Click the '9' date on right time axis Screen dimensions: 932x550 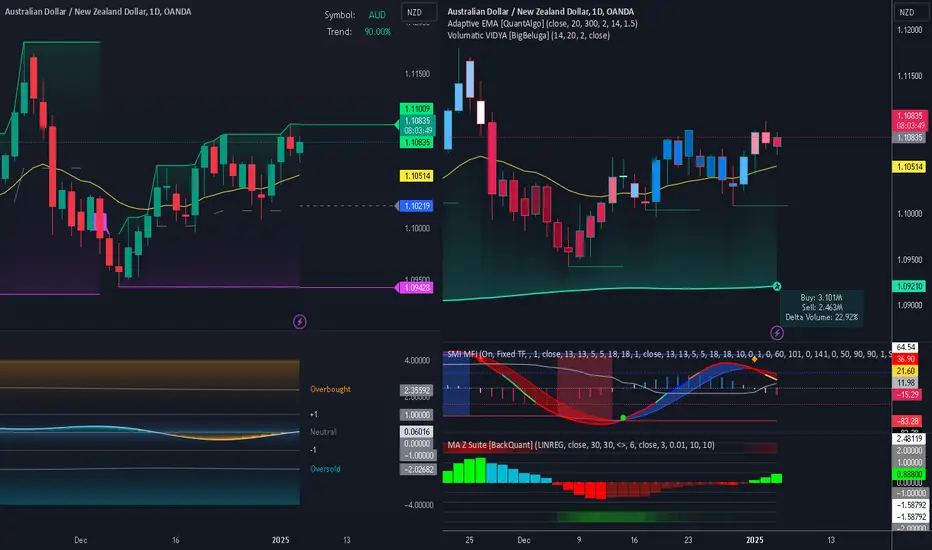coord(579,540)
